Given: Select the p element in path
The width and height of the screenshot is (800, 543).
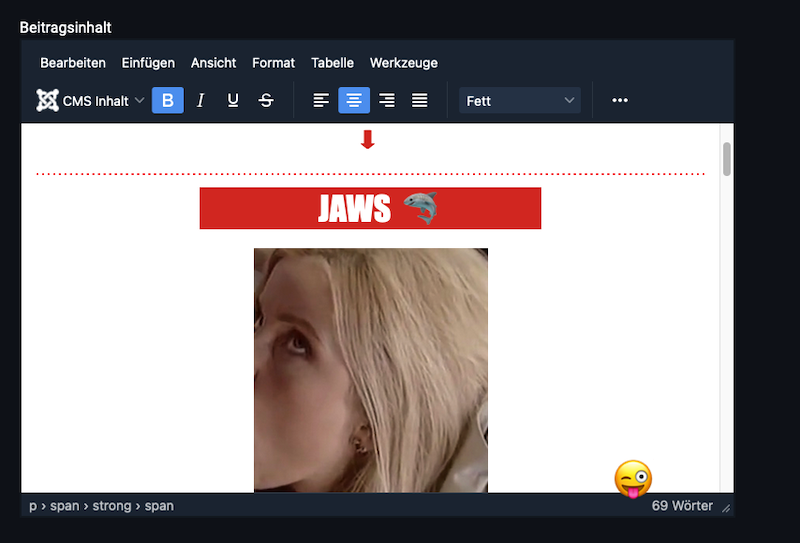Looking at the screenshot, I should click(x=33, y=506).
